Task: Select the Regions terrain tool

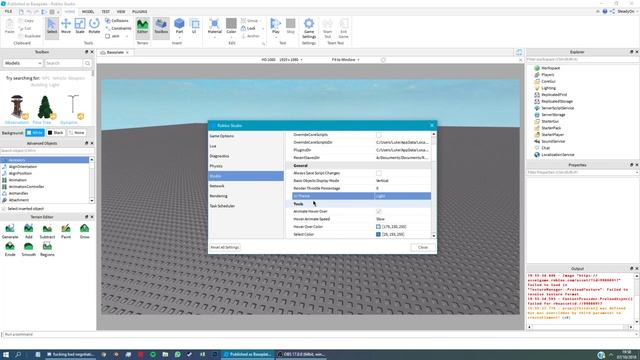Action: (x=47, y=249)
